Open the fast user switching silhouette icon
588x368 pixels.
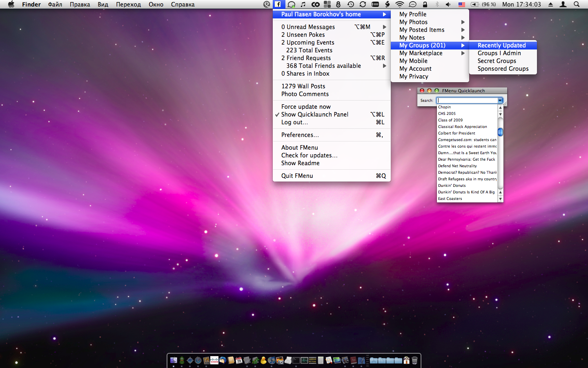coord(563,4)
